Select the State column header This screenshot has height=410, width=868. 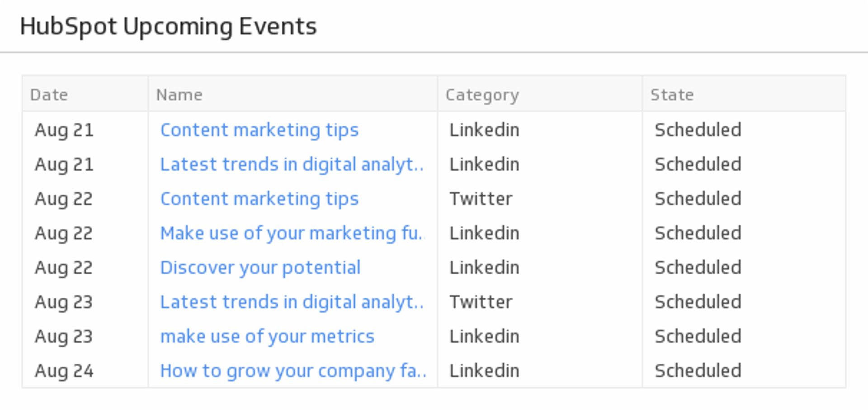672,95
